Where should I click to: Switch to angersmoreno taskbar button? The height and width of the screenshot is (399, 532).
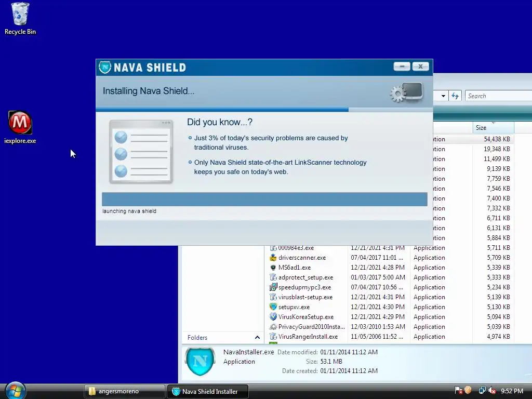pyautogui.click(x=125, y=391)
